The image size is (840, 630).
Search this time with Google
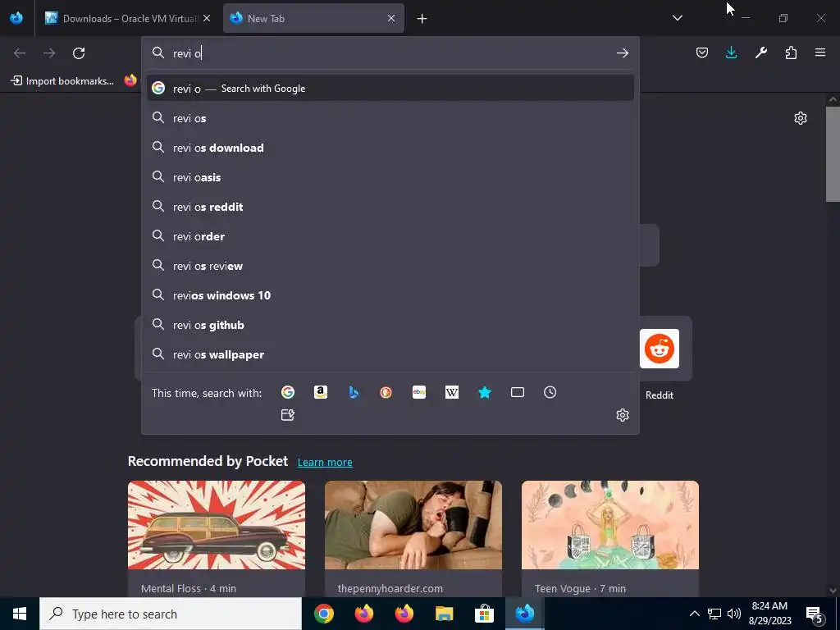point(288,392)
